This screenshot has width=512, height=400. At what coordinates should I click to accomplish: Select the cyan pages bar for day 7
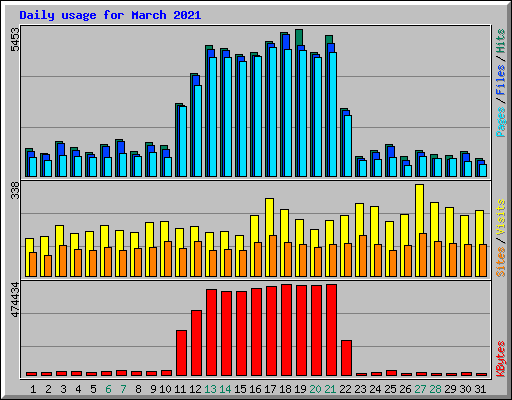(x=123, y=165)
